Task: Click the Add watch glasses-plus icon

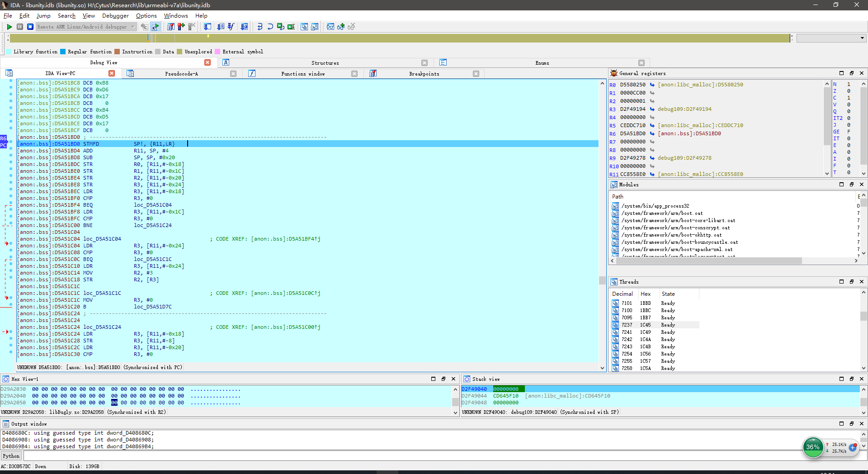Action: (341, 27)
